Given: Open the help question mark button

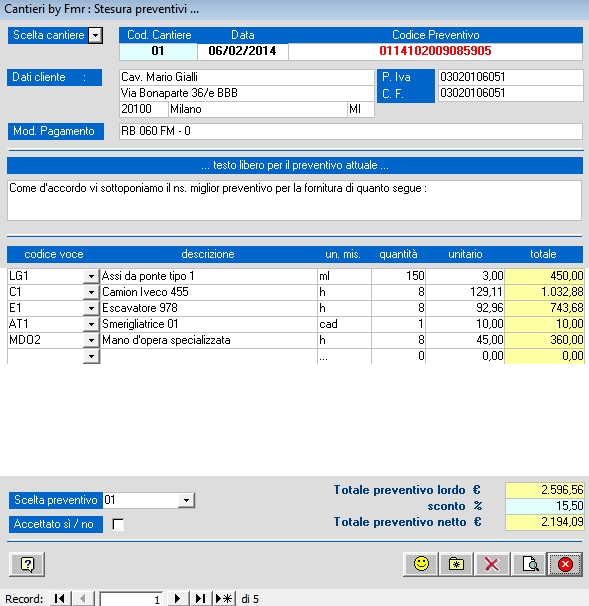Looking at the screenshot, I should coord(27,564).
